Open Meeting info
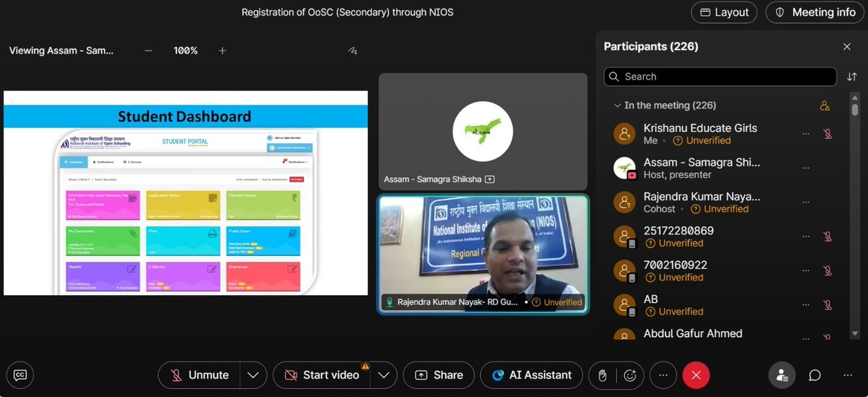 (x=815, y=12)
